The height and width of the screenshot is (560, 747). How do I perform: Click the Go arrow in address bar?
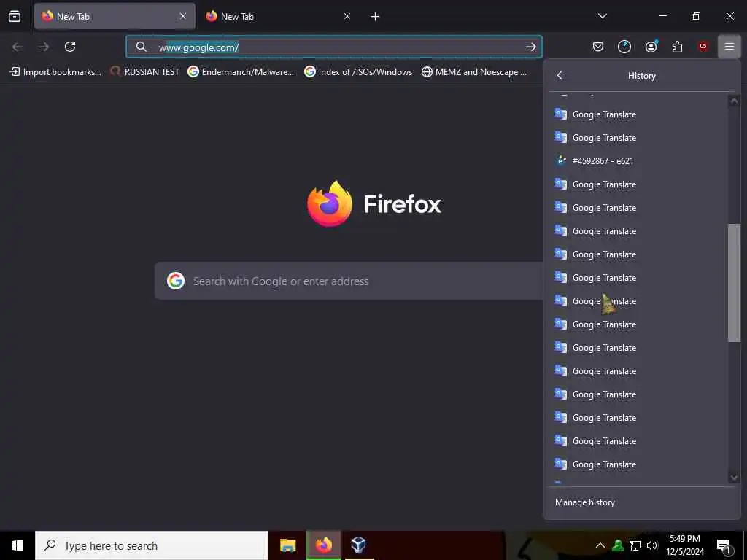click(x=531, y=47)
